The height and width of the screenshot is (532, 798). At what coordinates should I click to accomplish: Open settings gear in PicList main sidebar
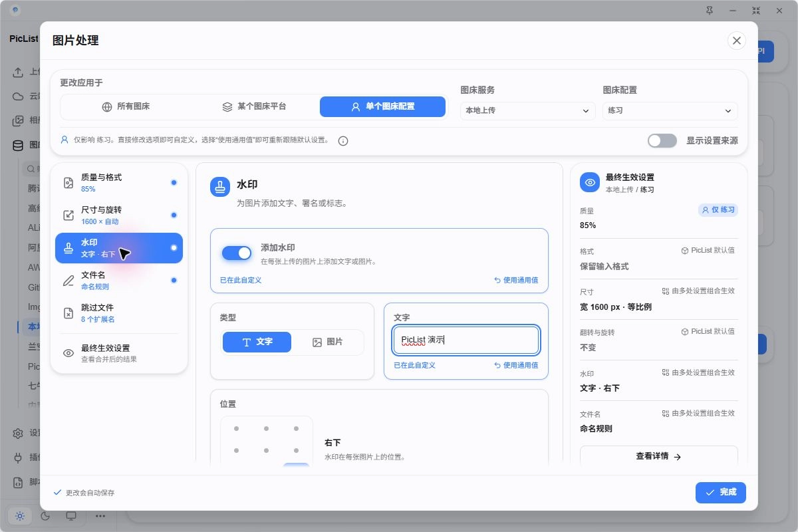coord(19,433)
